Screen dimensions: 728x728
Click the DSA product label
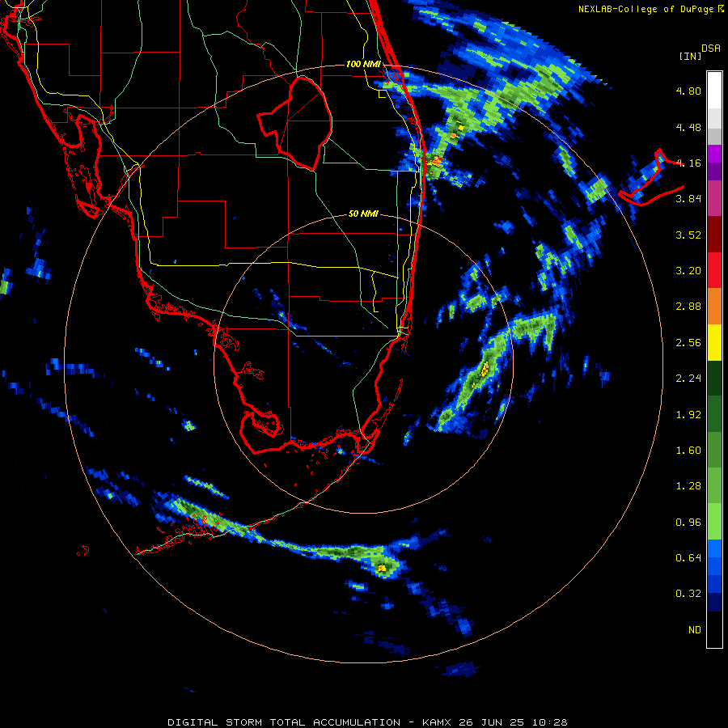coord(711,49)
